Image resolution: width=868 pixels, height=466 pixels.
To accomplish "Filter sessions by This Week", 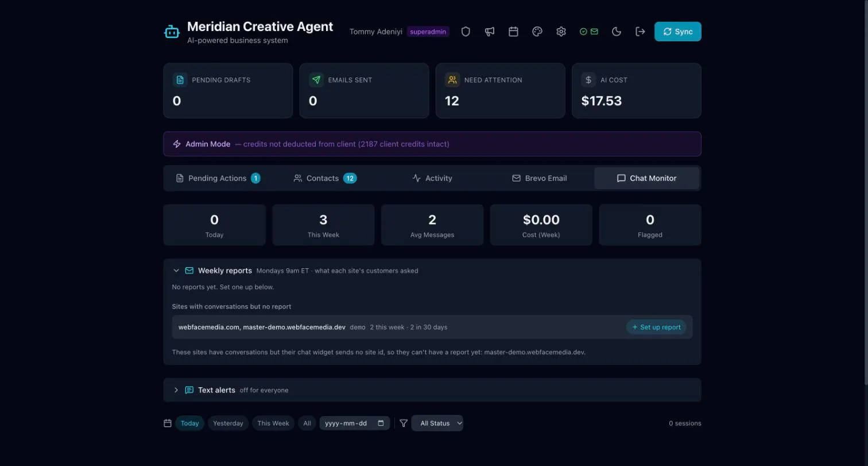I will (x=273, y=423).
